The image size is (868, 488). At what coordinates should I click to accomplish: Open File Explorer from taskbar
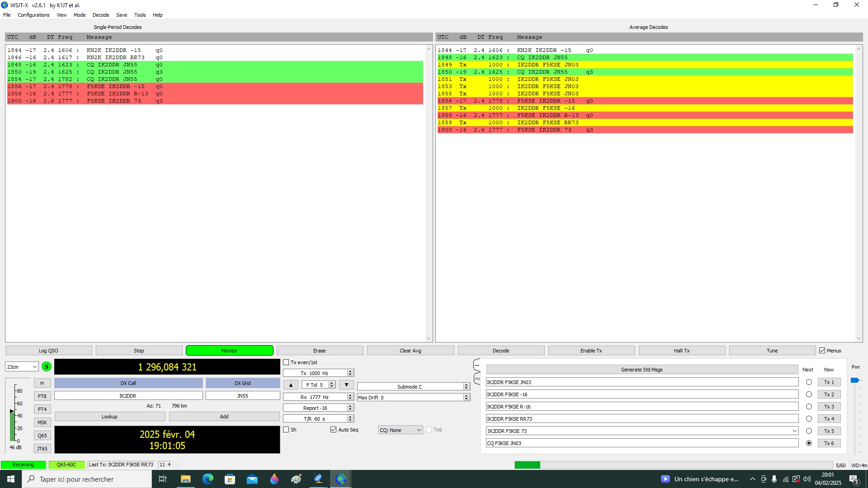point(186,479)
